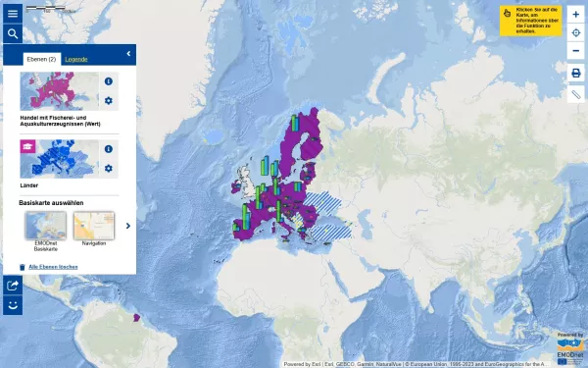
Task: Open settings for Handel mit Fischerei layer
Action: point(109,101)
